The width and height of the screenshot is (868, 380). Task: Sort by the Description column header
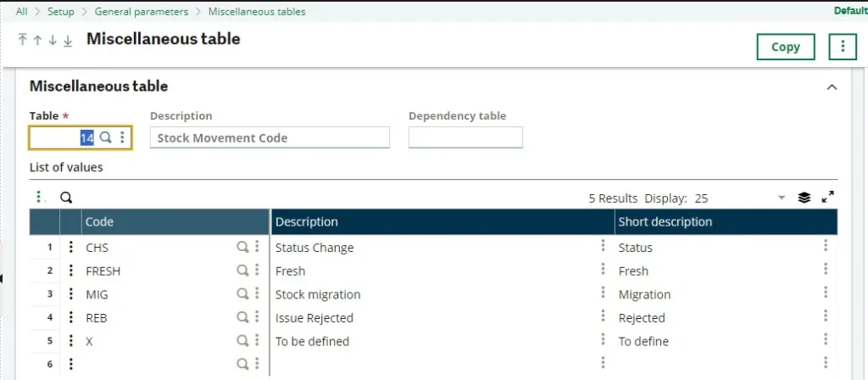442,221
